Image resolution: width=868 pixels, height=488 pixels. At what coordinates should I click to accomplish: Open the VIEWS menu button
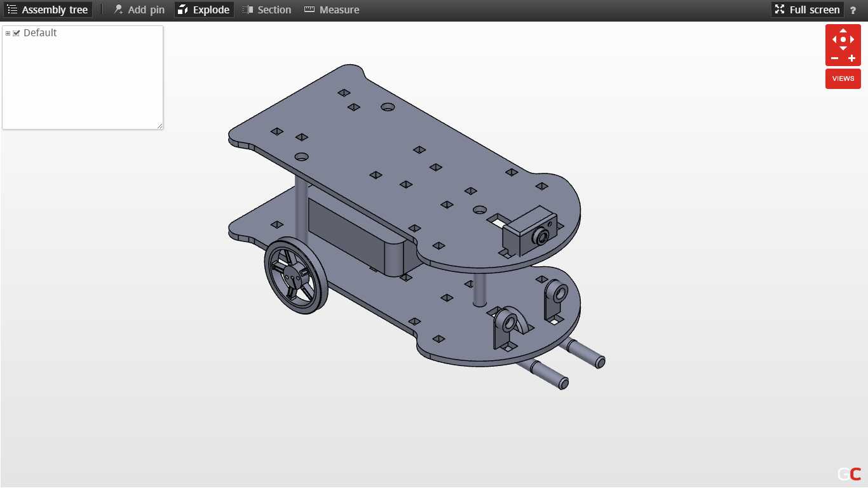click(843, 79)
